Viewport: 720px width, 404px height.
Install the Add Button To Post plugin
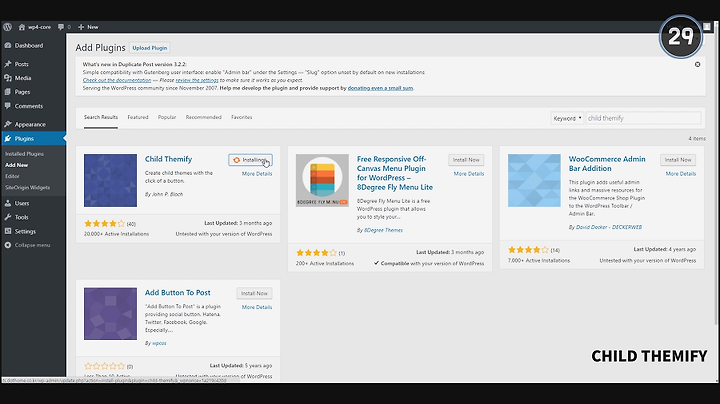(x=254, y=293)
